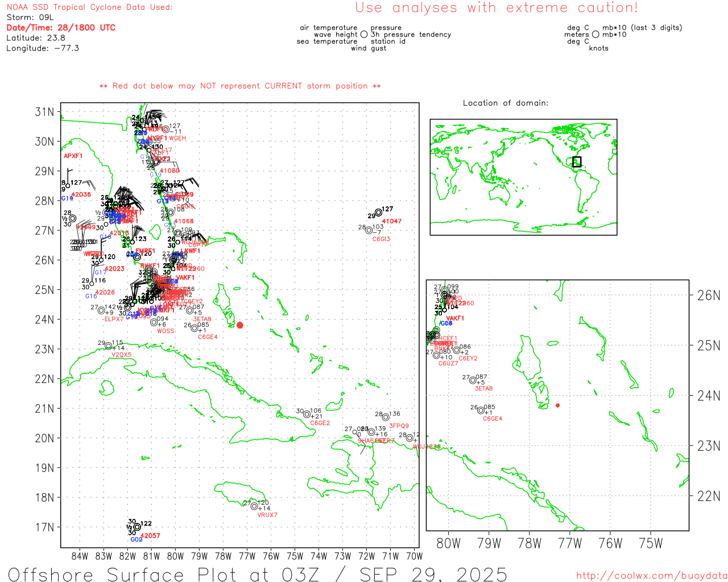The width and height of the screenshot is (728, 582).
Task: Select station circle above C6GI3 label
Action: click(x=369, y=230)
